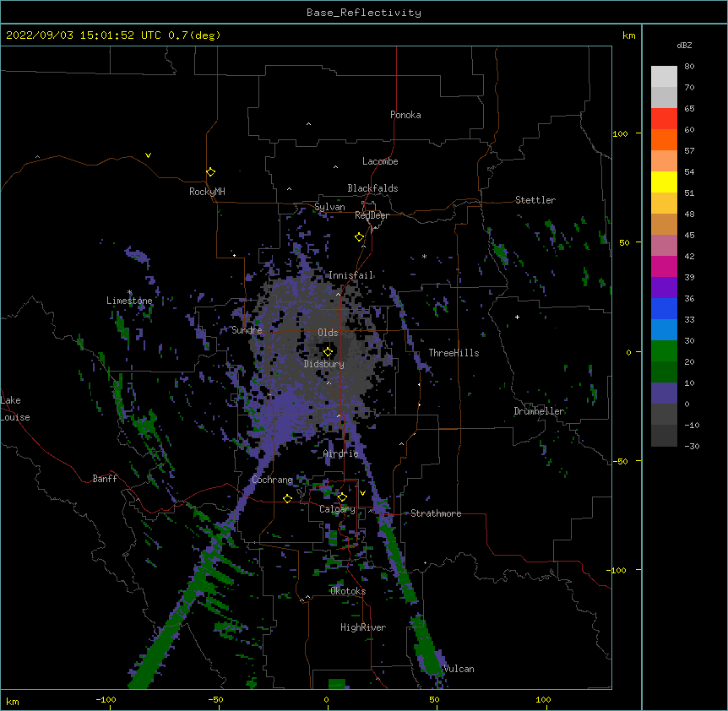Image resolution: width=728 pixels, height=711 pixels.
Task: Click the km unit label at top right
Action: 629,35
